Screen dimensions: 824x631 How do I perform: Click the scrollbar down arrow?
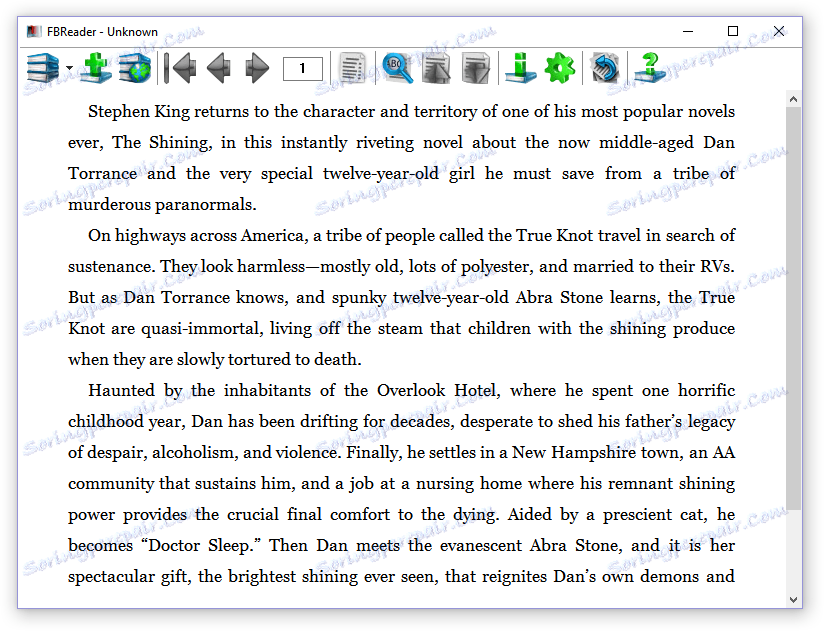click(793, 599)
